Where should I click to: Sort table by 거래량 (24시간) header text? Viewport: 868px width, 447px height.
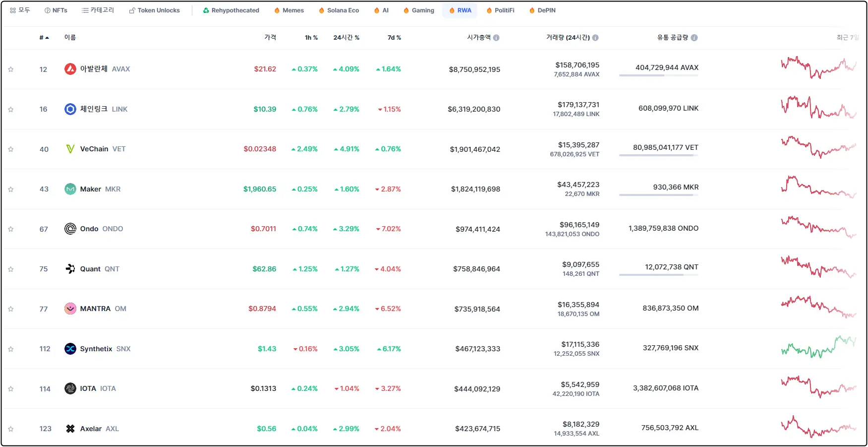[x=568, y=38]
